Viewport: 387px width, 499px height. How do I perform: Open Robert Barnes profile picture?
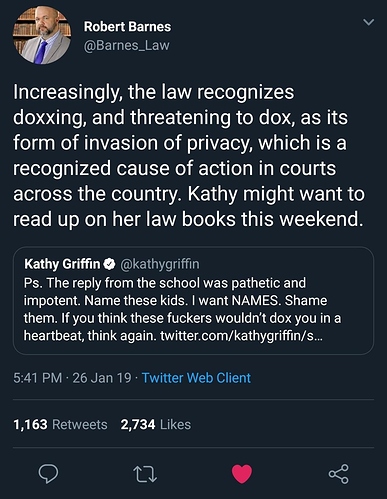(42, 36)
